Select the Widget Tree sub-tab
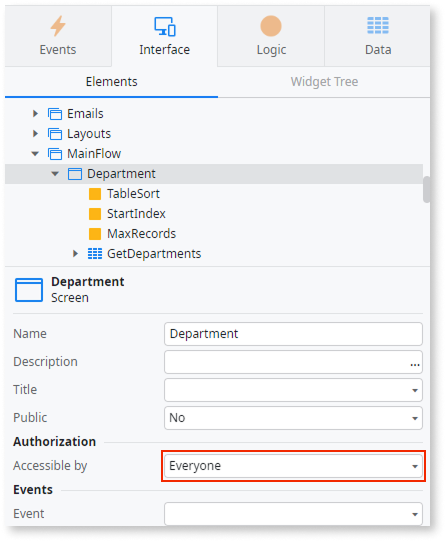 coord(324,82)
